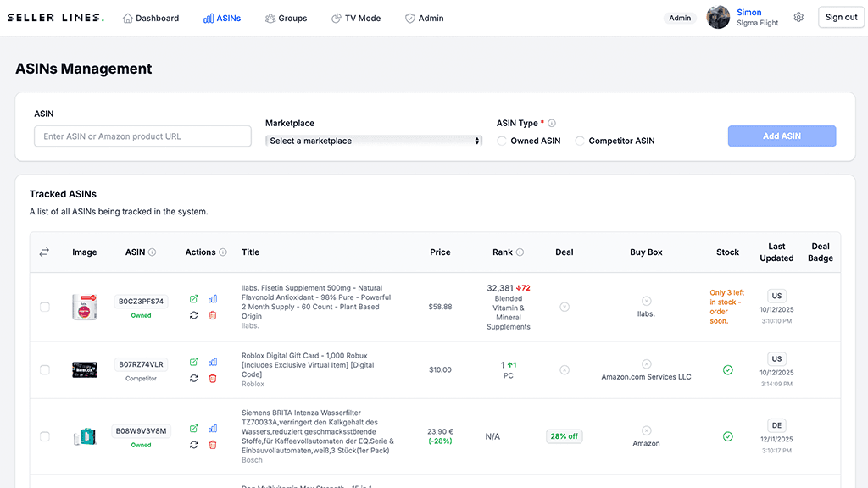Select the Competitor ASIN radio option
The height and width of the screenshot is (488, 868).
click(581, 141)
